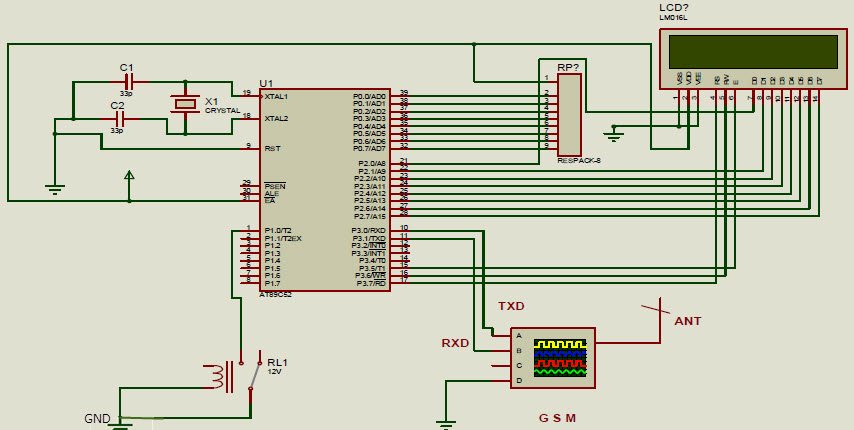Click the GND text label

click(97, 419)
